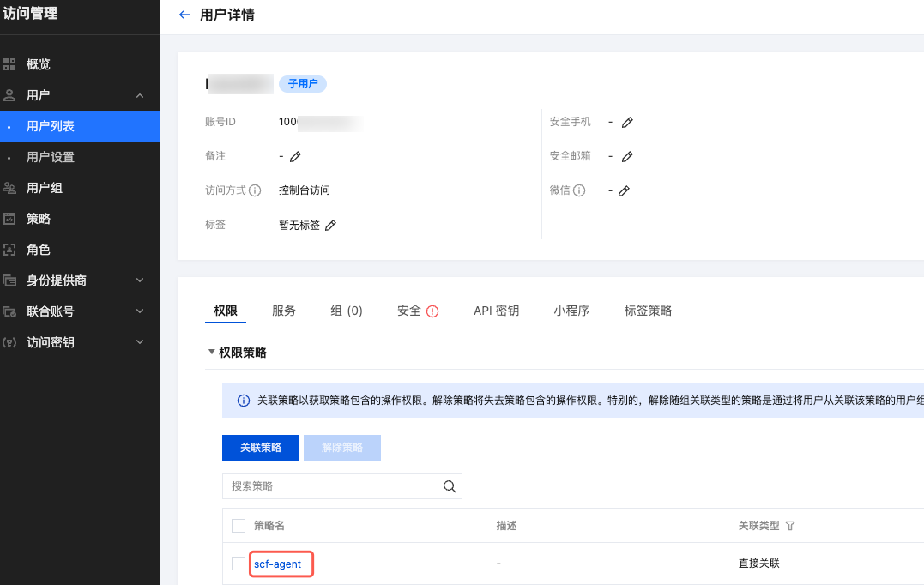Image resolution: width=924 pixels, height=585 pixels.
Task: Expand the 身份提供商 sidebar menu
Action: click(x=140, y=280)
